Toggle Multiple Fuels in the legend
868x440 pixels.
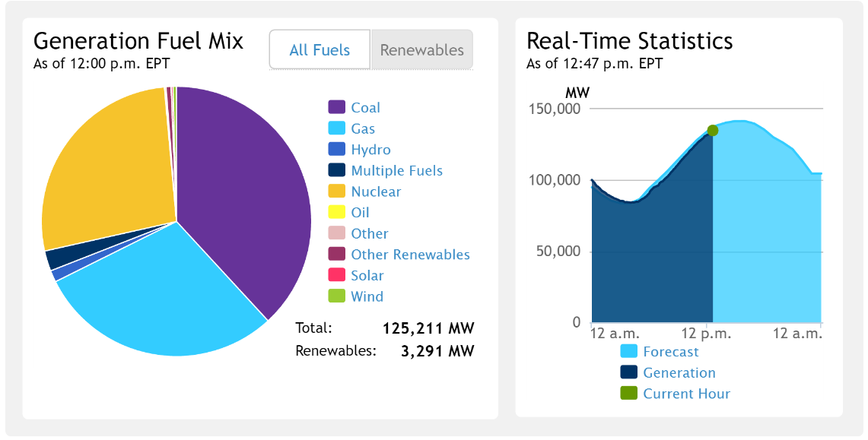(396, 171)
